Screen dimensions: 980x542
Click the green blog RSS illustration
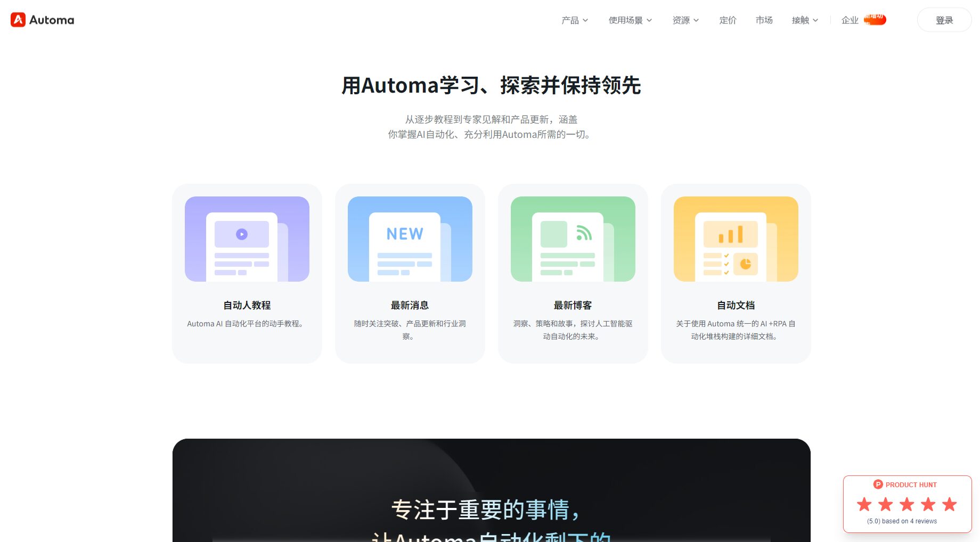pyautogui.click(x=573, y=239)
